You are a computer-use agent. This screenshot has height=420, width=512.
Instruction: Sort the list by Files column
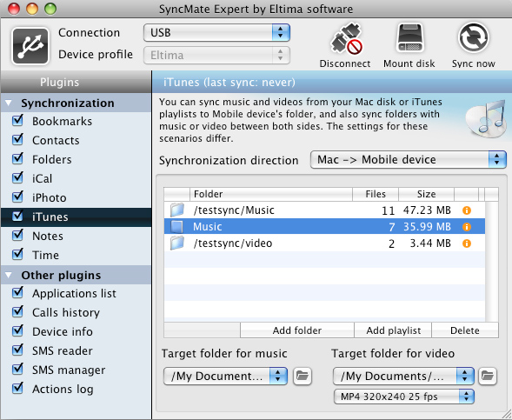tap(376, 194)
